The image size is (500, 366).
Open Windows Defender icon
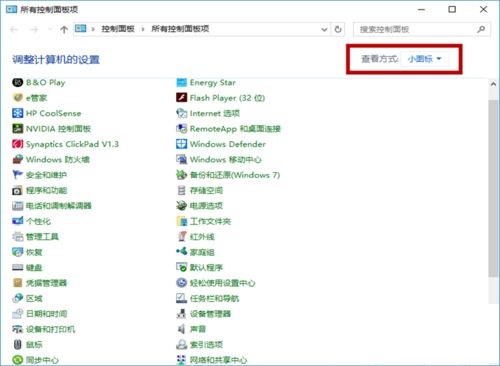pos(181,144)
